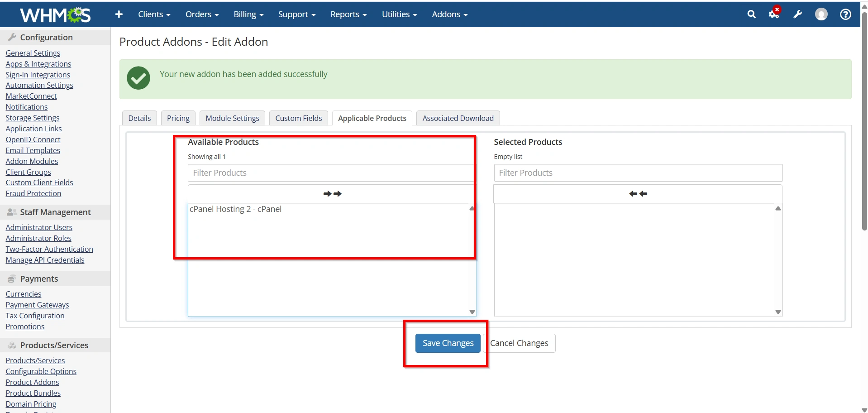
Task: Open Addon Modules link
Action: [32, 161]
